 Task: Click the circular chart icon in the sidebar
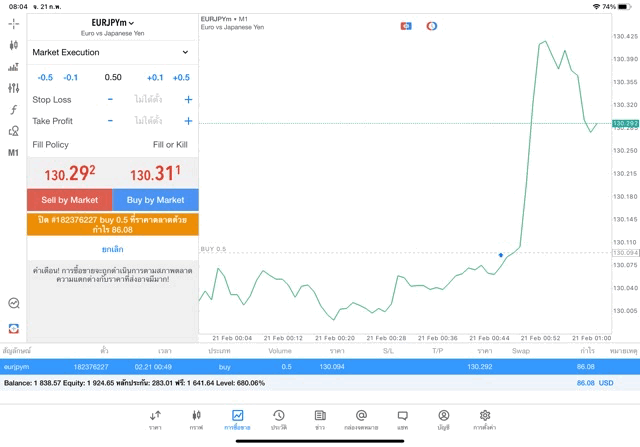point(14,303)
